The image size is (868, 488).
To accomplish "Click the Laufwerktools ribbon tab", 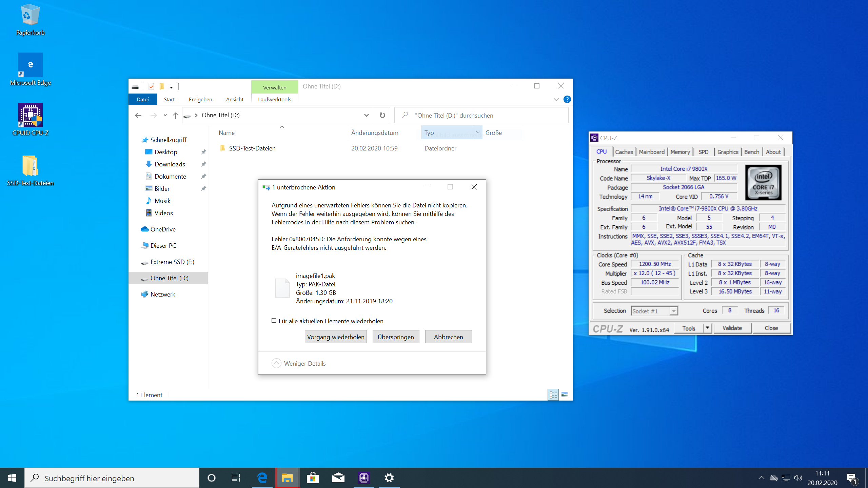I will click(275, 100).
